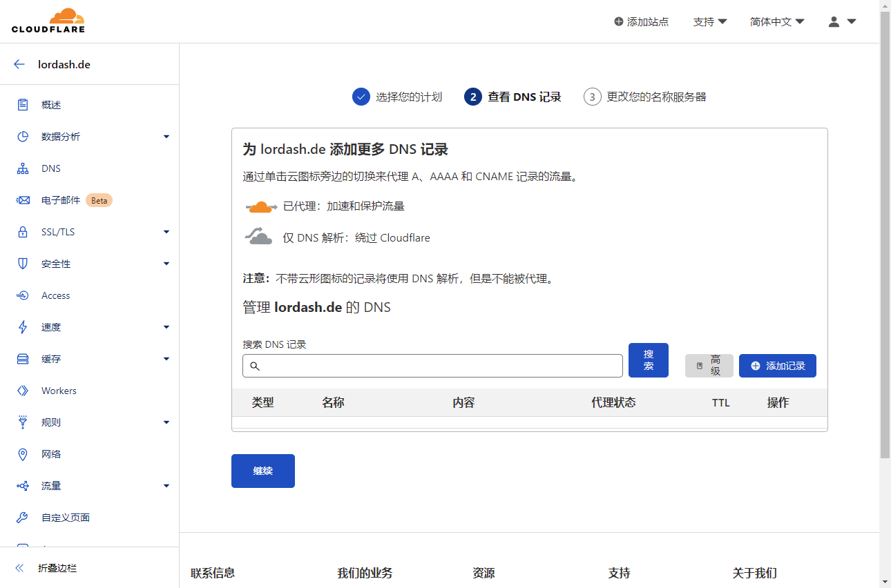Click the back arrow beside lordash.de
891x588 pixels.
(19, 64)
